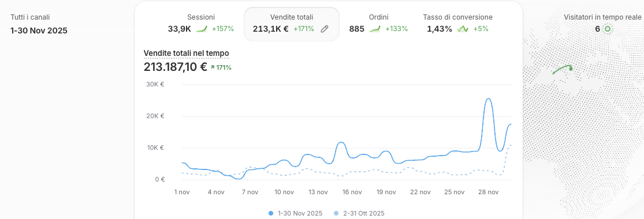This screenshot has height=219, width=644.
Task: Click the 1,43% conversion rate value
Action: pyautogui.click(x=440, y=29)
